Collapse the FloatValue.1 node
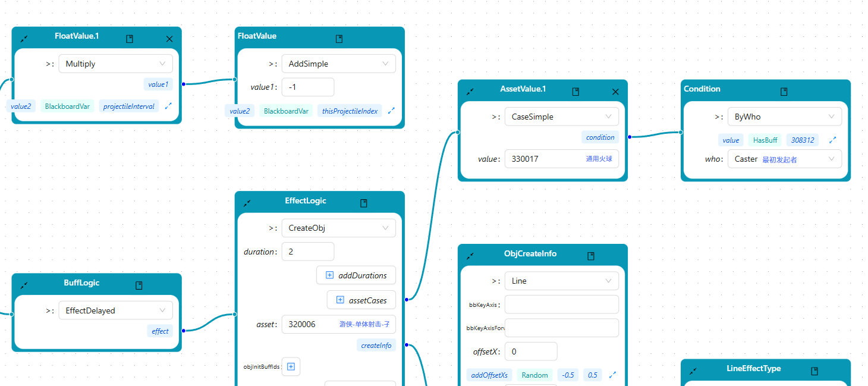The height and width of the screenshot is (386, 868). [24, 39]
